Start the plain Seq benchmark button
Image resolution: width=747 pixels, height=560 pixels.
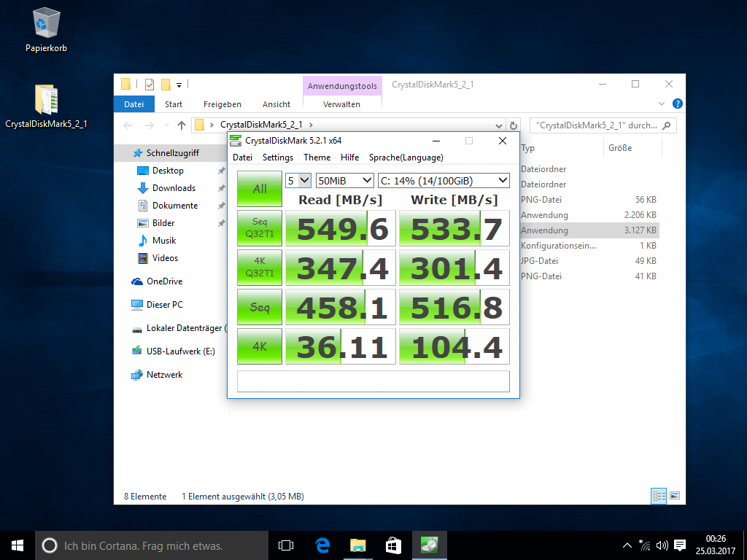point(260,307)
